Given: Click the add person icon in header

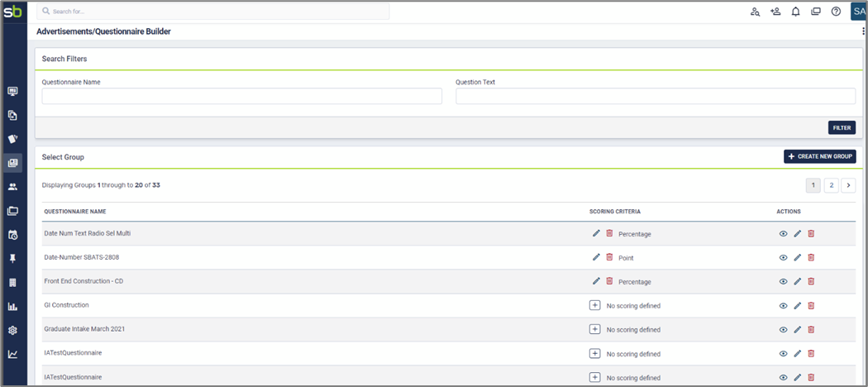Looking at the screenshot, I should pyautogui.click(x=775, y=12).
